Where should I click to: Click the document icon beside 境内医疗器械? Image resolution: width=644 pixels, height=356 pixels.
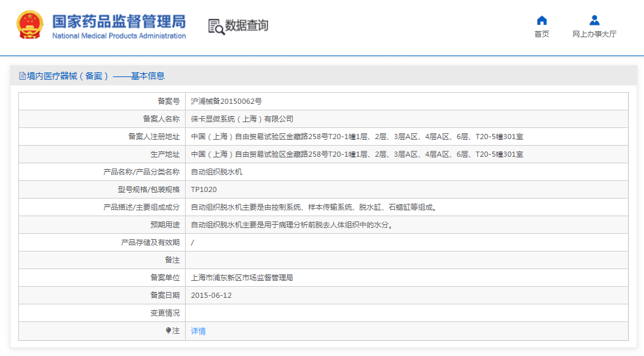pos(22,76)
